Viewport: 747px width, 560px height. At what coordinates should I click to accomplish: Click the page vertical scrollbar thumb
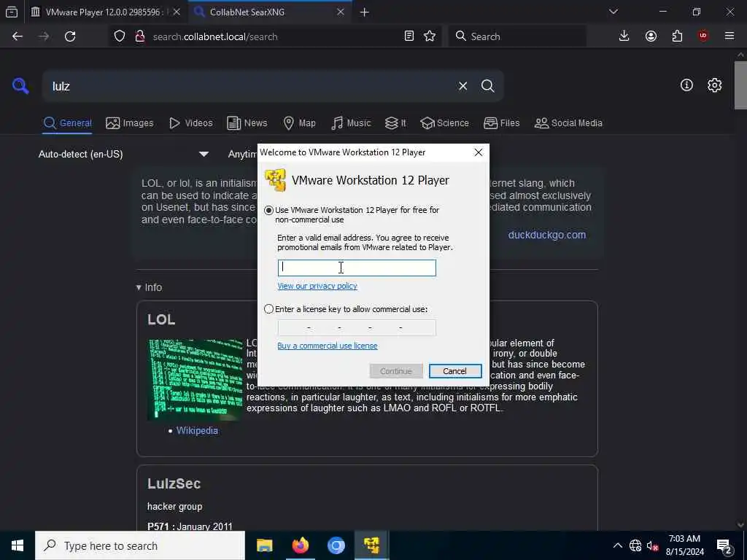pos(740,86)
